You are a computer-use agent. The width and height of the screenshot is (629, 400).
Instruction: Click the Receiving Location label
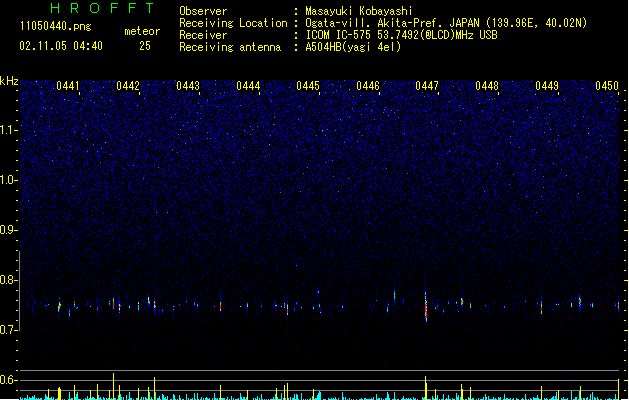point(233,23)
